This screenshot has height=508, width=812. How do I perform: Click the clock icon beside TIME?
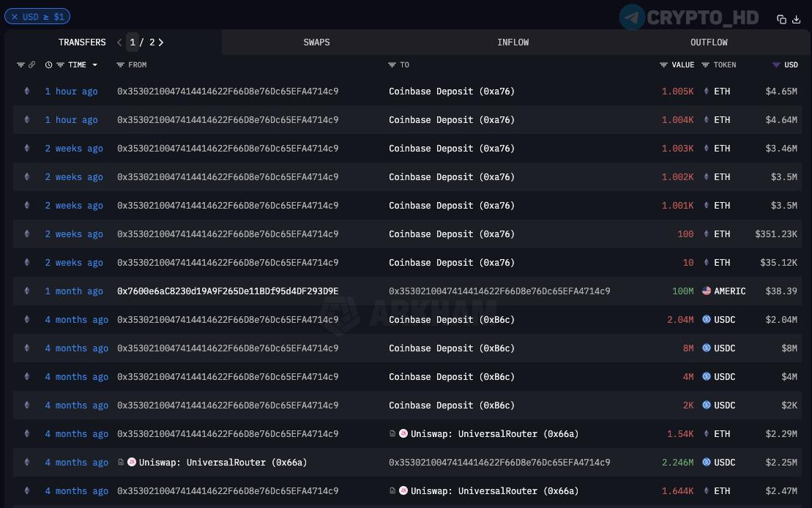(48, 64)
